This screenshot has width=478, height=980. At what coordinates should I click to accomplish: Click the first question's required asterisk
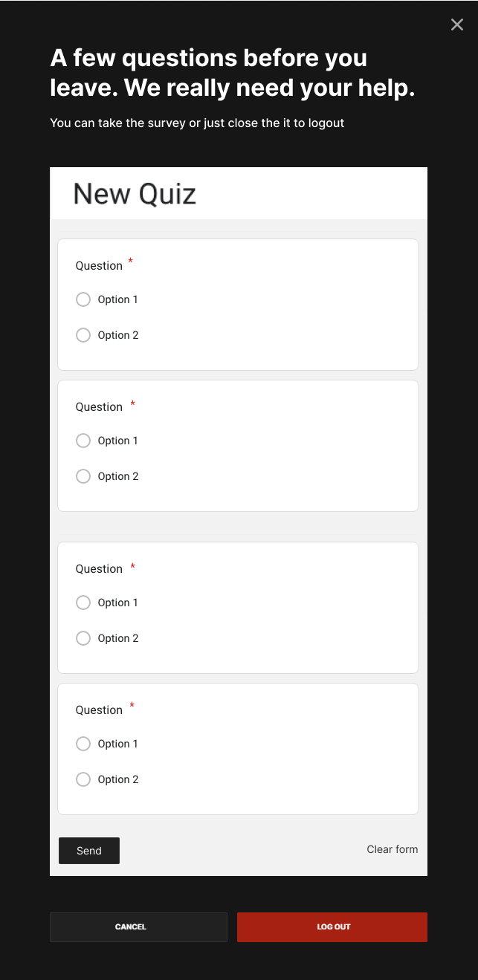point(131,262)
